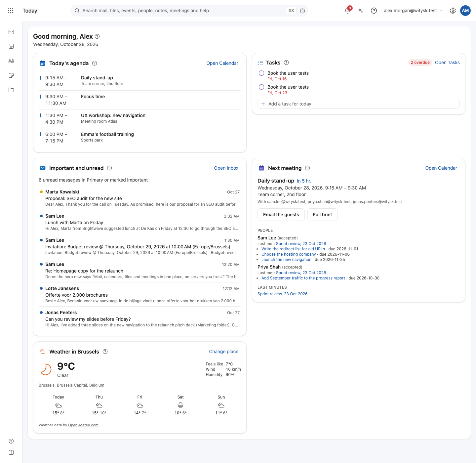Open Calendar from the left sidebar
Screen dimensions: 476x463
tap(11, 46)
